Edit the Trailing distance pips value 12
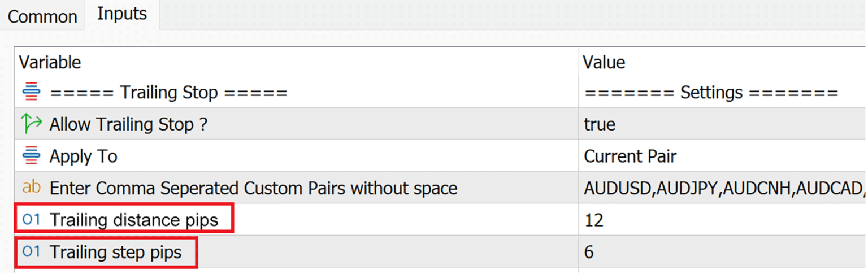This screenshot has height=274, width=868. tap(593, 219)
